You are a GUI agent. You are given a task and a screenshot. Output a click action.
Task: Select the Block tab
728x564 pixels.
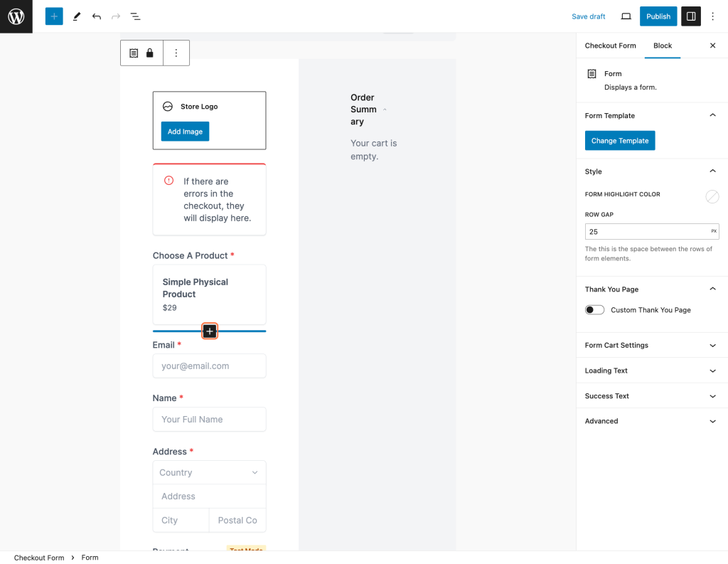click(663, 46)
